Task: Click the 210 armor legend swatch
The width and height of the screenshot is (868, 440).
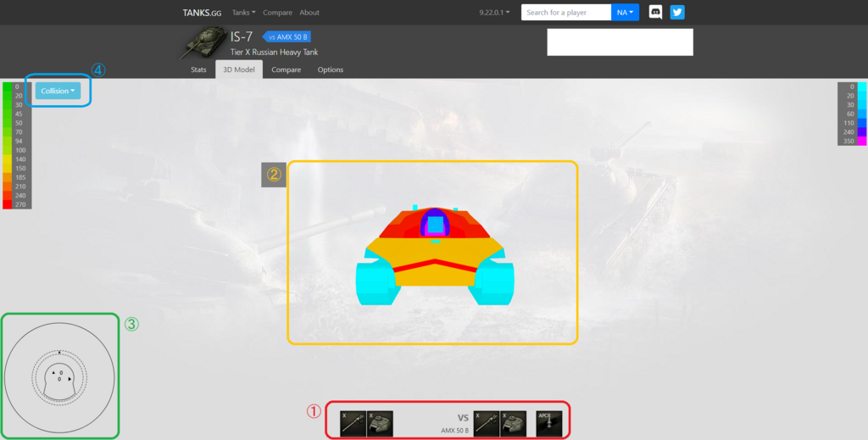Action: point(7,187)
